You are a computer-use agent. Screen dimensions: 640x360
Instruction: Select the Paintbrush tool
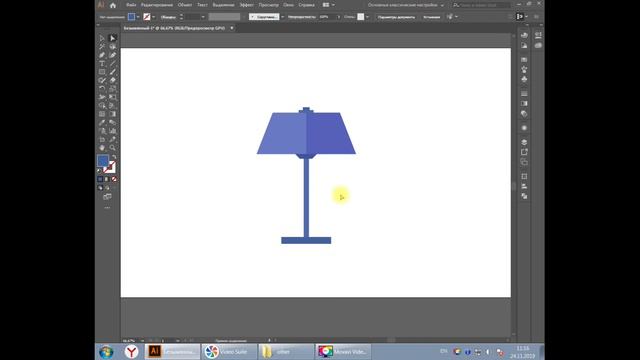113,72
